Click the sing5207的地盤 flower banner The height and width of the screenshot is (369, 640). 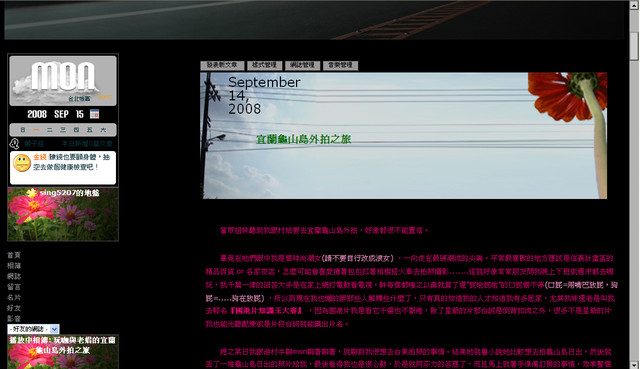[63, 214]
